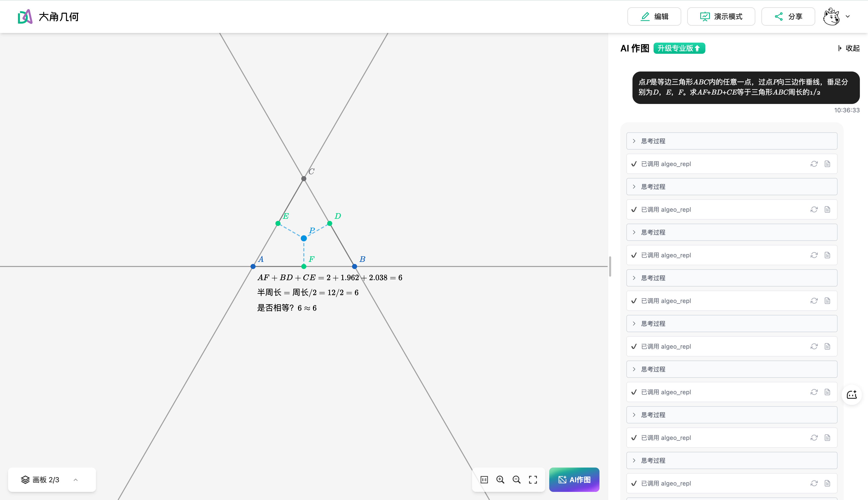Open the document icon on the seventh algeo_repl row
868x500 pixels.
(x=827, y=438)
